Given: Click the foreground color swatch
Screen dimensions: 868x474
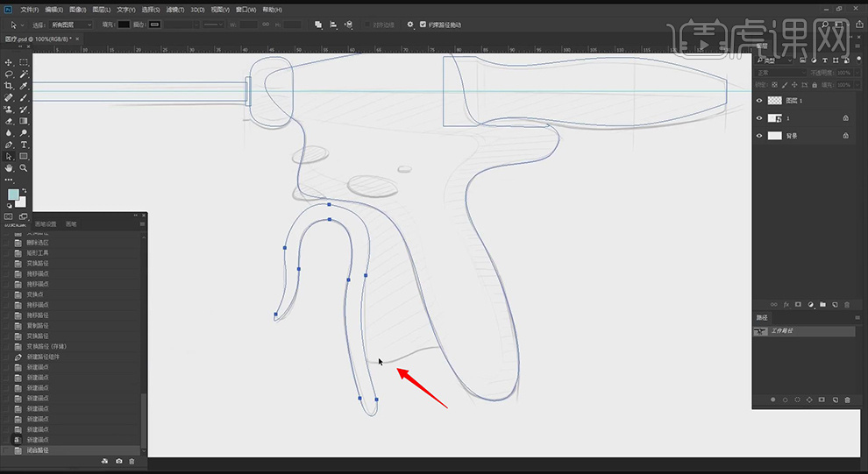Looking at the screenshot, I should [x=13, y=195].
